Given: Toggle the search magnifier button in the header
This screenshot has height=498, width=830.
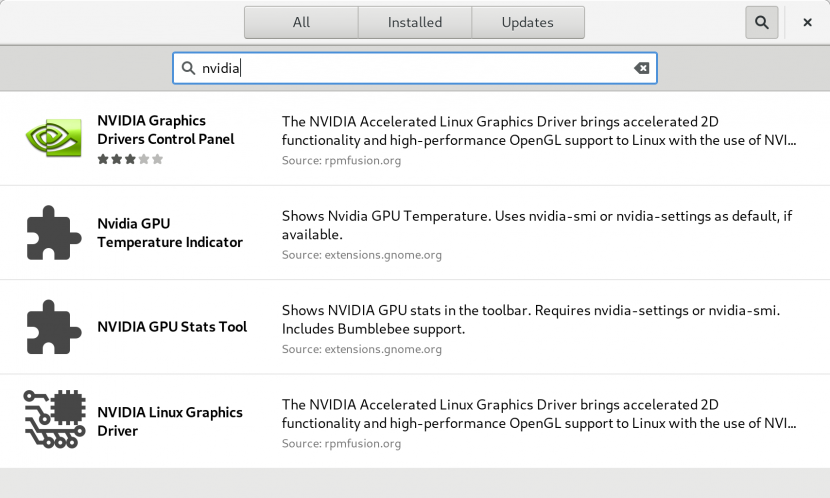Looking at the screenshot, I should [762, 22].
